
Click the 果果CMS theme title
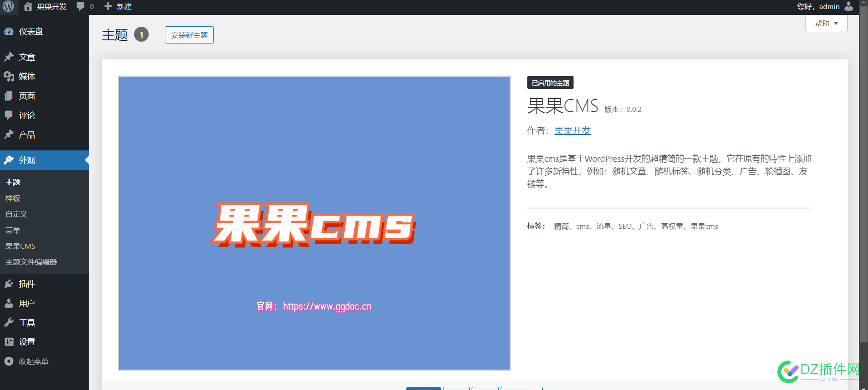point(563,106)
